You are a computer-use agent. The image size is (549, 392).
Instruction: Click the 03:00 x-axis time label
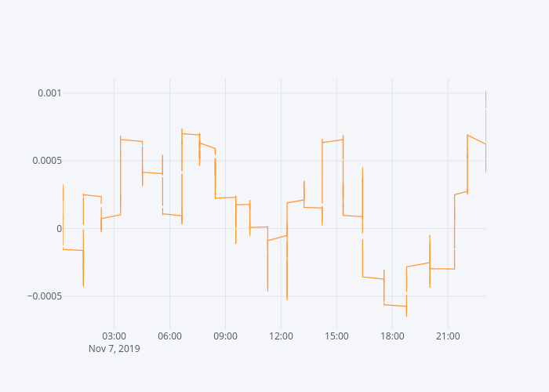click(x=115, y=336)
